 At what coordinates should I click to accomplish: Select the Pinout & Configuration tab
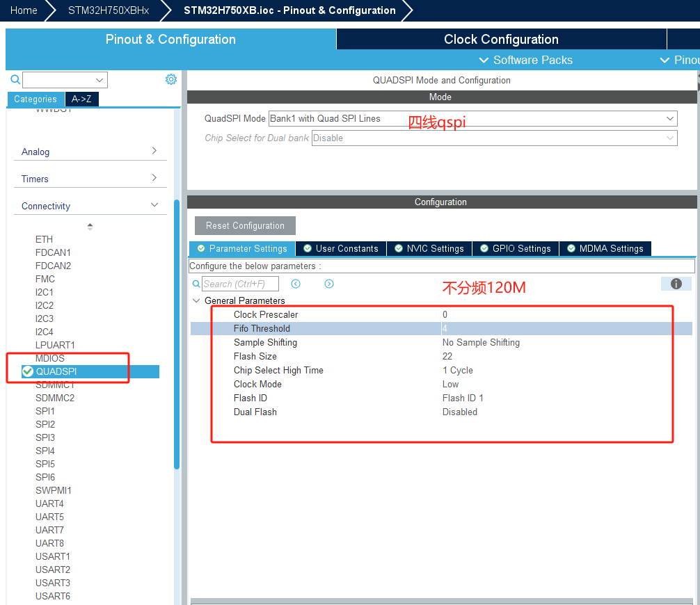point(170,39)
